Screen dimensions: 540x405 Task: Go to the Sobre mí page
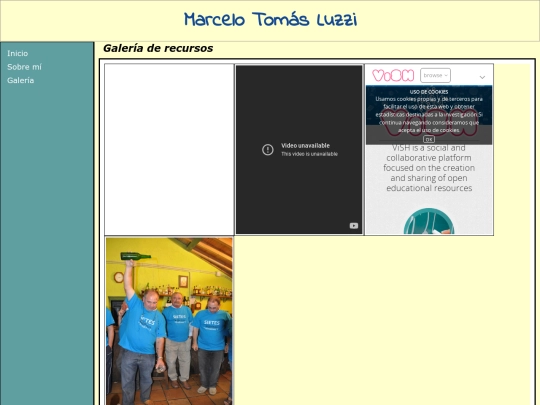tap(24, 67)
